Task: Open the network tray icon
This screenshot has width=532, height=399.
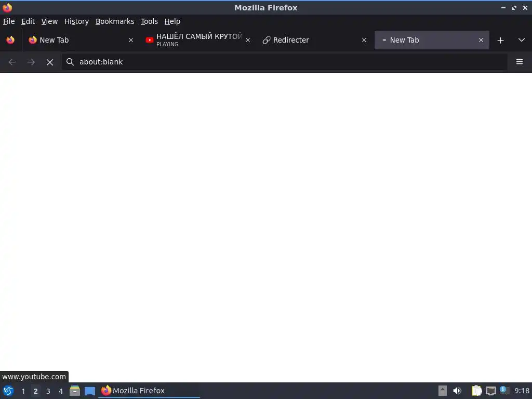Action: pos(491,391)
